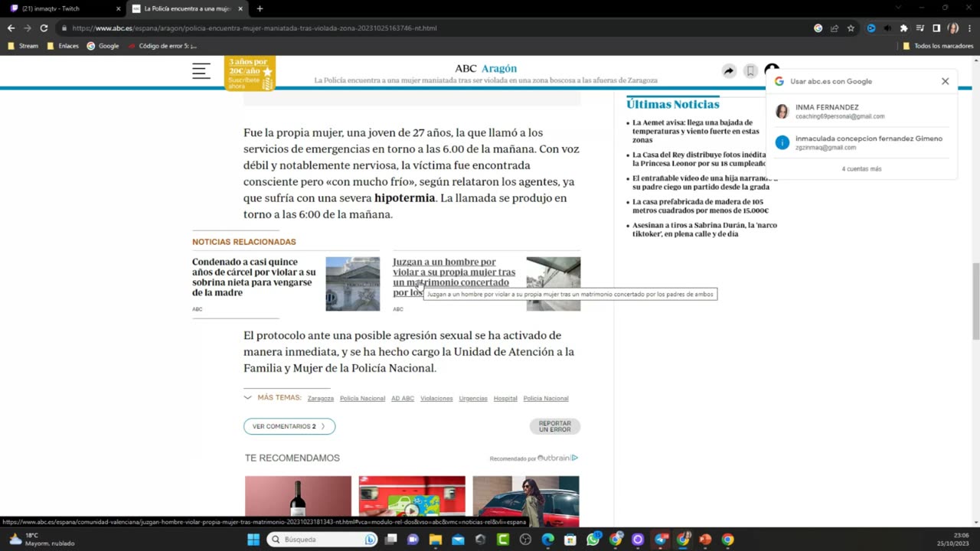Click the thumbnail for 'Condenado a casi quince años'
The width and height of the screenshot is (980, 551).
(352, 284)
